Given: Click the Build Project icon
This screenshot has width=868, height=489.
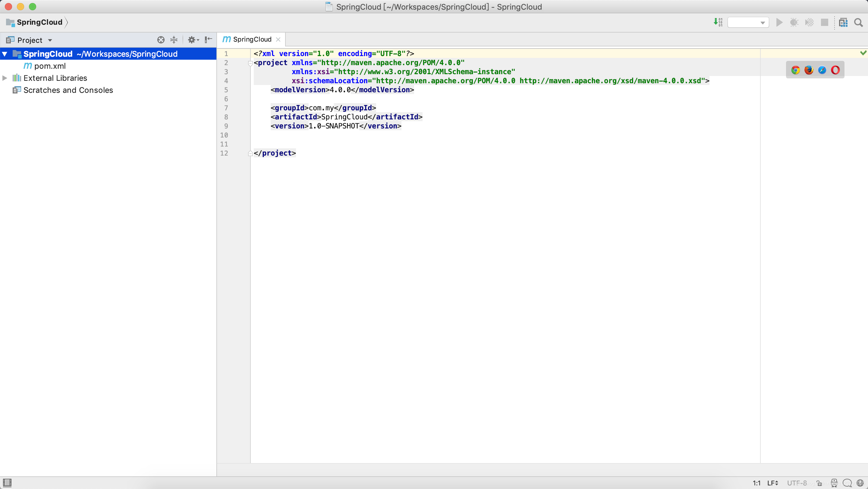Looking at the screenshot, I should click(x=718, y=22).
